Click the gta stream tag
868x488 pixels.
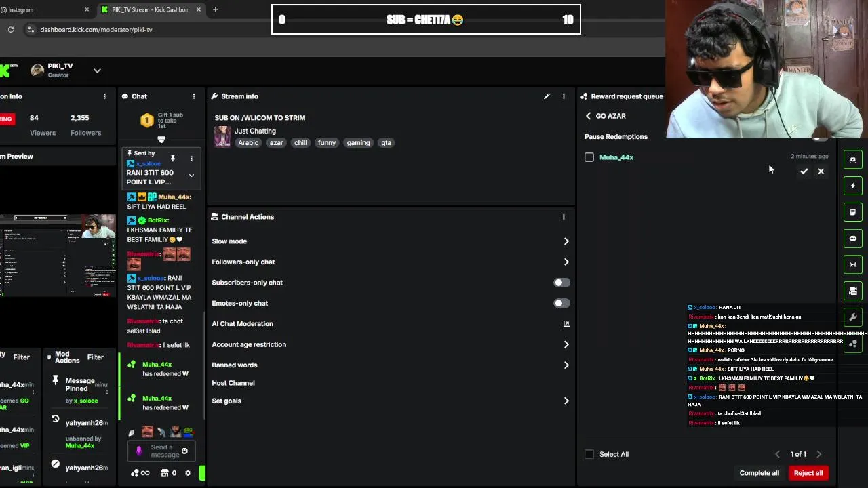coord(386,143)
